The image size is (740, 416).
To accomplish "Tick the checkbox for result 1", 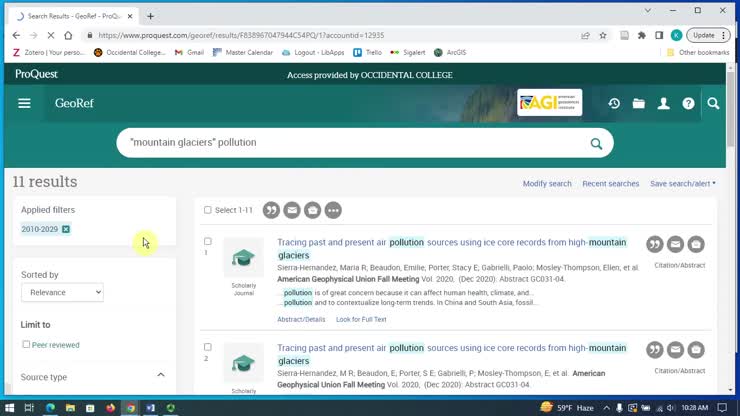I will [208, 241].
